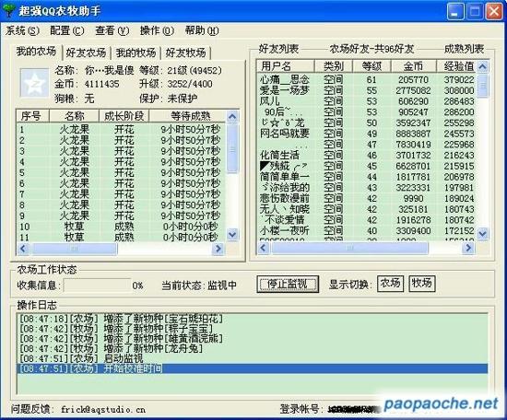Click the crop list scroll up arrow
This screenshot has height=420, width=507.
[x=232, y=117]
